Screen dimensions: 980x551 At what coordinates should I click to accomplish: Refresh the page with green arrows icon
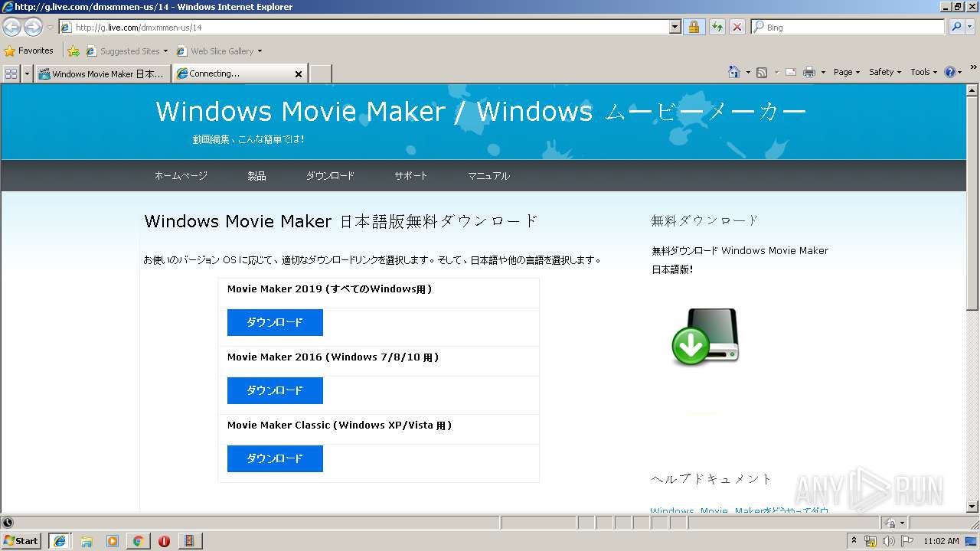[x=717, y=28]
